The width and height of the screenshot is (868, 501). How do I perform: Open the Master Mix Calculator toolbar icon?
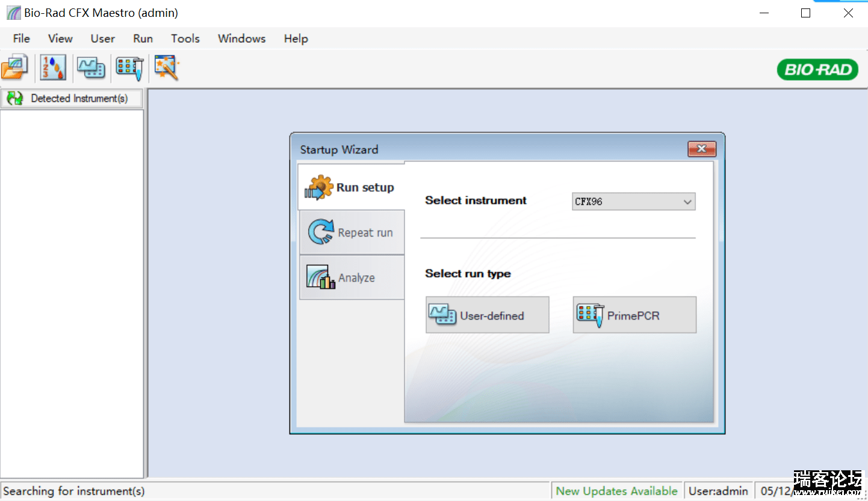[x=52, y=67]
